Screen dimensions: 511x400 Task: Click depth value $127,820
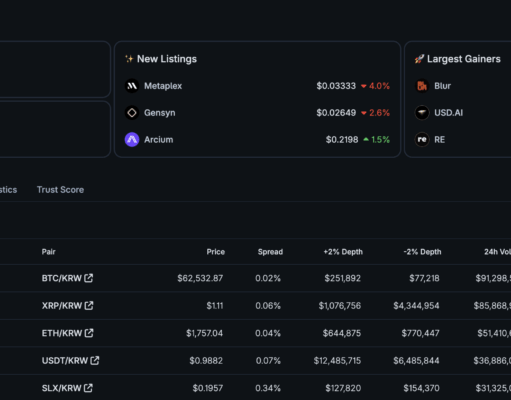[343, 388]
